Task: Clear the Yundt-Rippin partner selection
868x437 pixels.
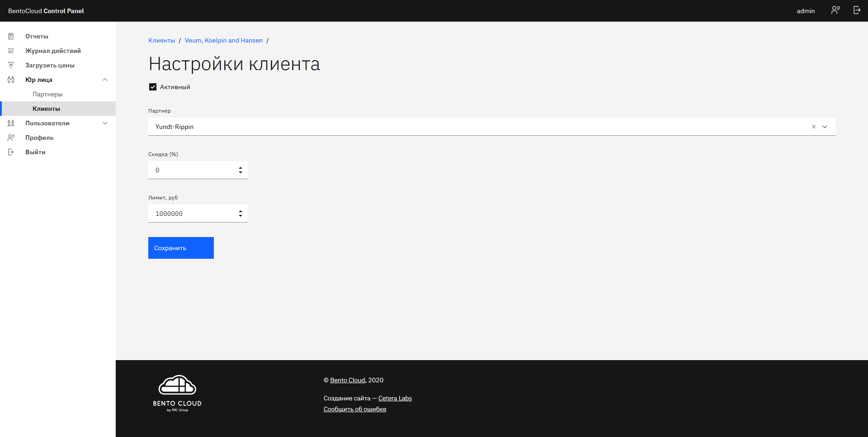Action: pos(813,127)
